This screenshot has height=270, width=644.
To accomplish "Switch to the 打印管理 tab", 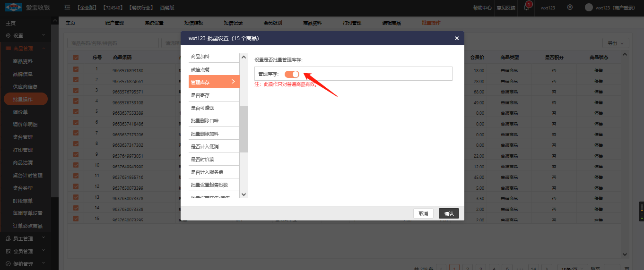I will click(x=352, y=23).
